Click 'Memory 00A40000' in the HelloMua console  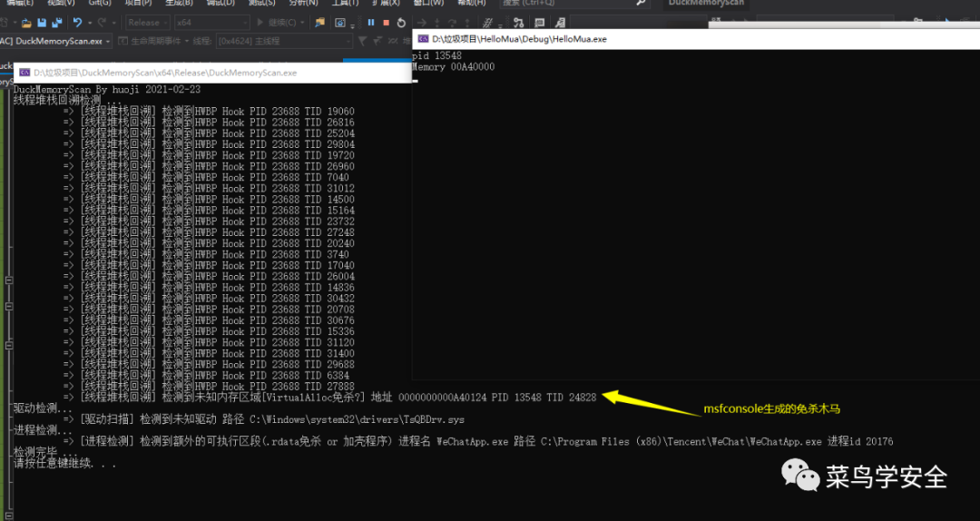453,67
